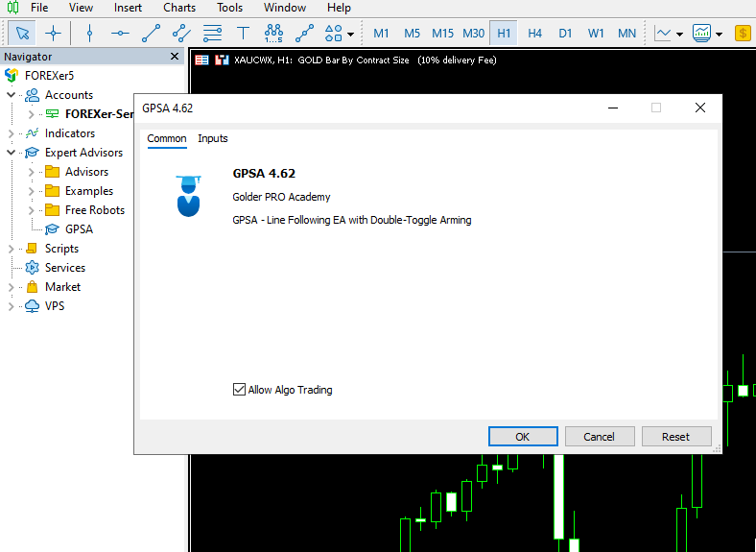This screenshot has height=552, width=756.
Task: Open the Free Robots folder
Action: coord(94,210)
